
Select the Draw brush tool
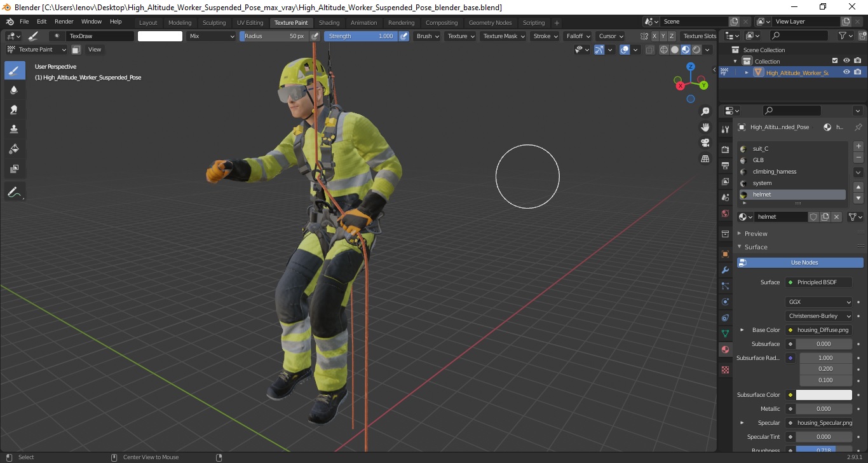15,70
